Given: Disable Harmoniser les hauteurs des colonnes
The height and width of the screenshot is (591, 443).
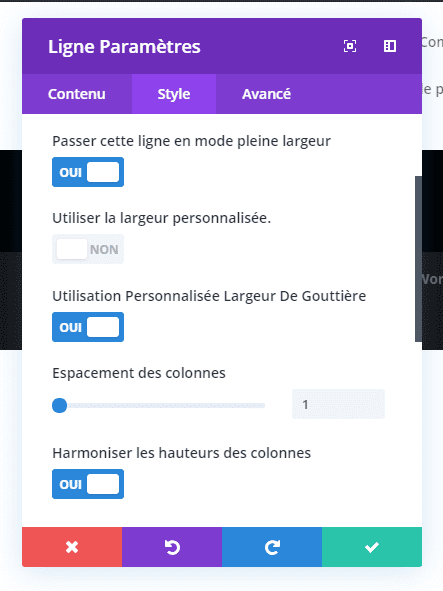Looking at the screenshot, I should pos(88,484).
